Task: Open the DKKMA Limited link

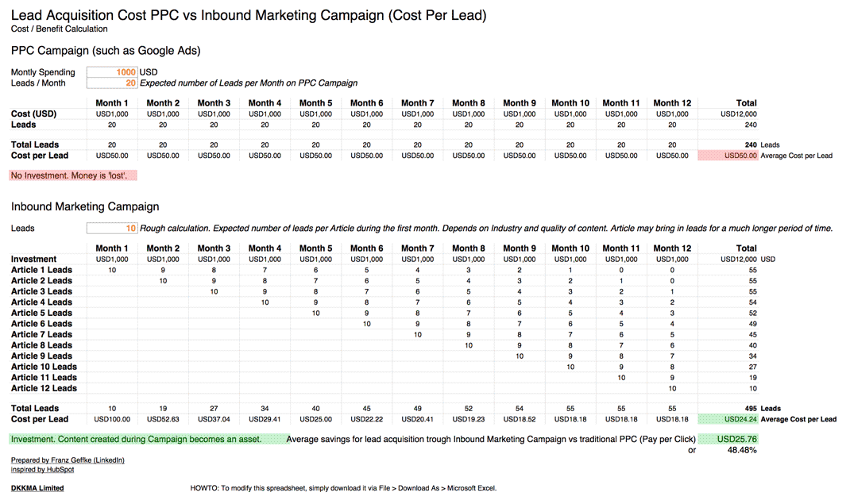Action: (x=37, y=488)
